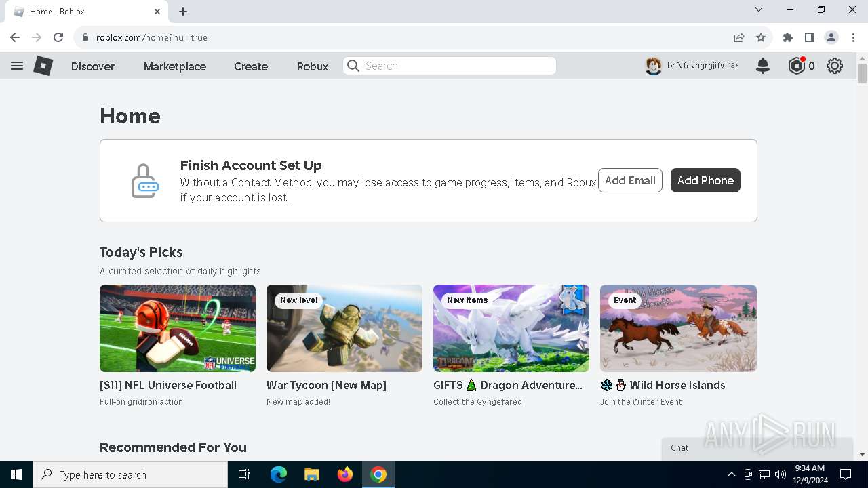Image resolution: width=868 pixels, height=488 pixels.
Task: Click scrollbar down arrow
Action: tap(862, 455)
